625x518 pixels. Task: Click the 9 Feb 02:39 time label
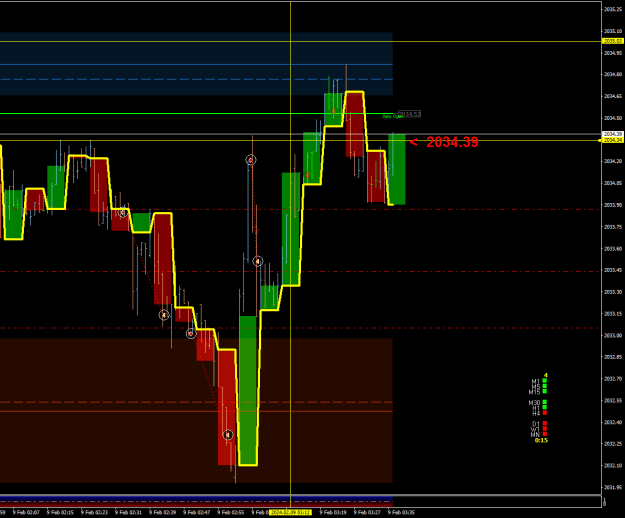163,512
